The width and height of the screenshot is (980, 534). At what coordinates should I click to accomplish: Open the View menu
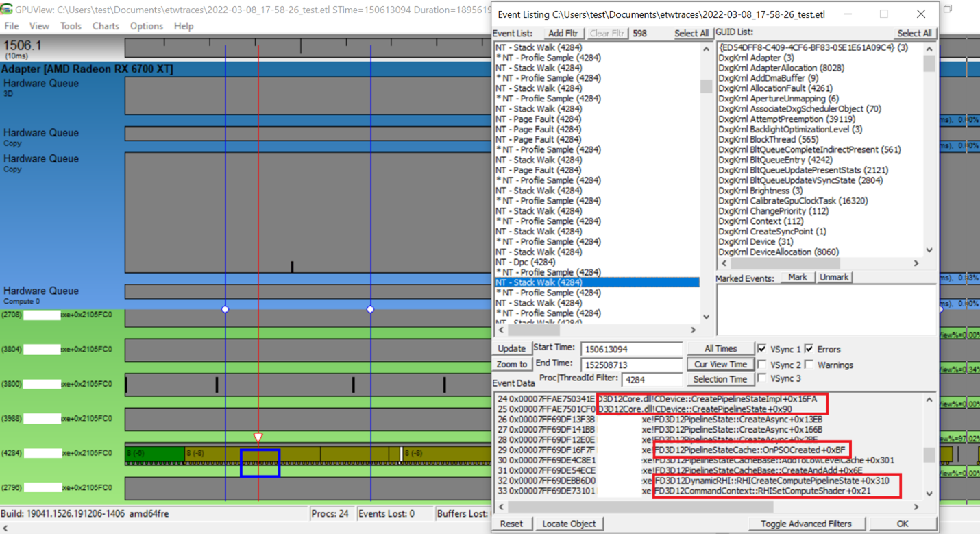pos(39,26)
